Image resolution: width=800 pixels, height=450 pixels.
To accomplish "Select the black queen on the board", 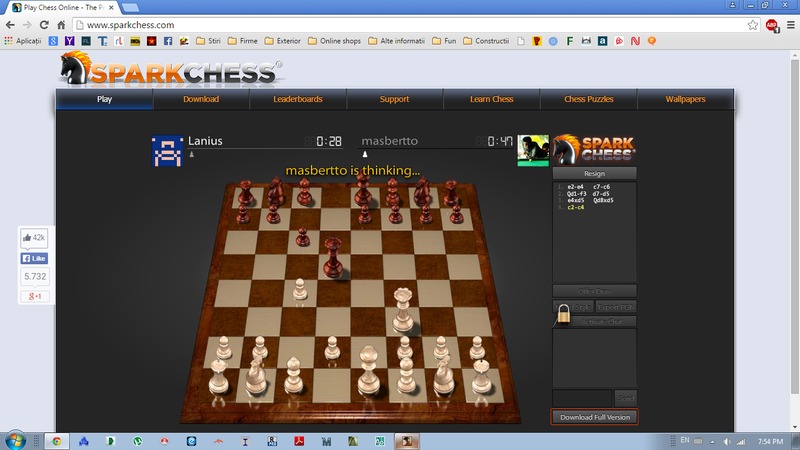I will [333, 258].
